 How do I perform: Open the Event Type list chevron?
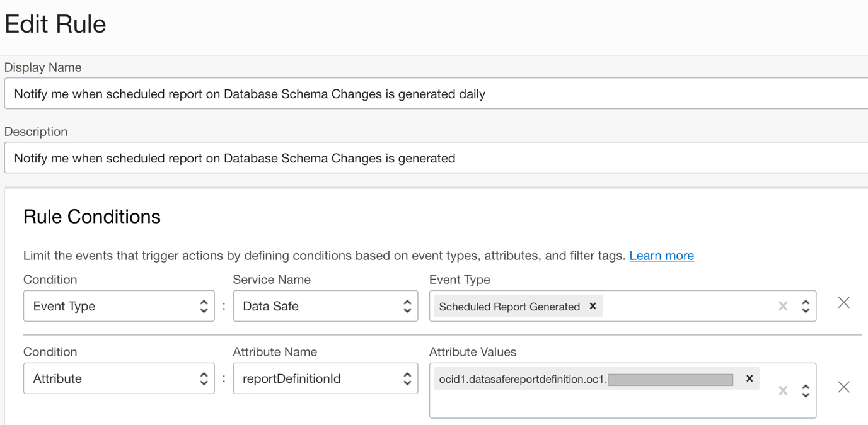[806, 306]
